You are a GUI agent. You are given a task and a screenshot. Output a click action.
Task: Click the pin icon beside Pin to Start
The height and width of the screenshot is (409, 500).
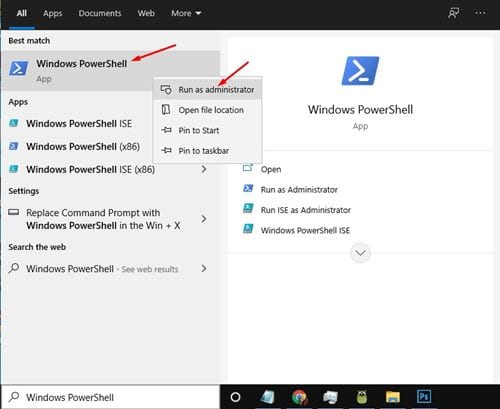[166, 130]
